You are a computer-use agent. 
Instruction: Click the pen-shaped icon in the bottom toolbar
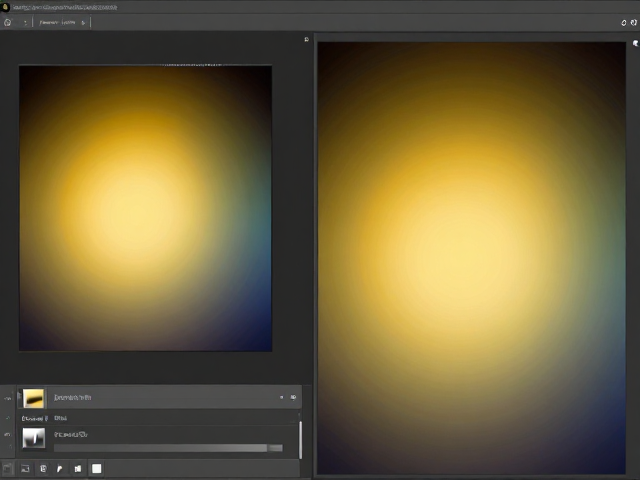[x=60, y=469]
